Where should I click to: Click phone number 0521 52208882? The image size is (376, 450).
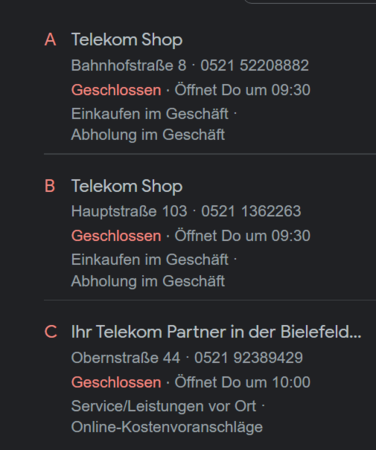click(x=255, y=65)
